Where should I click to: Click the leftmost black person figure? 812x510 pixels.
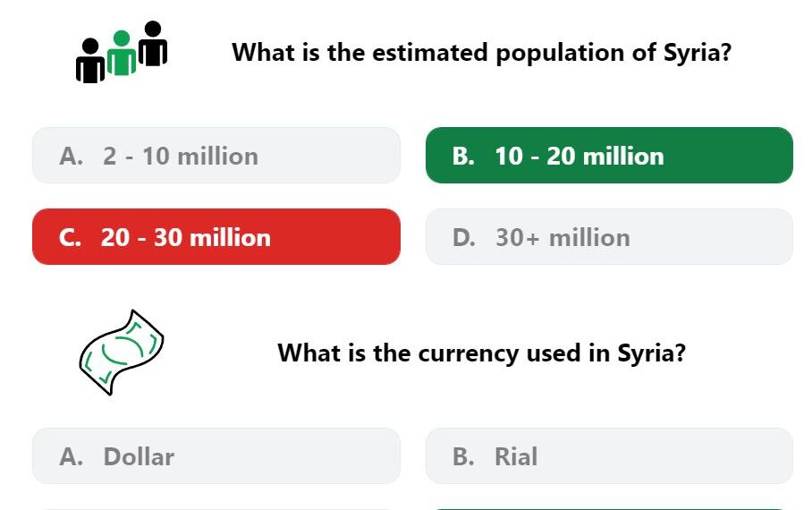tap(90, 61)
